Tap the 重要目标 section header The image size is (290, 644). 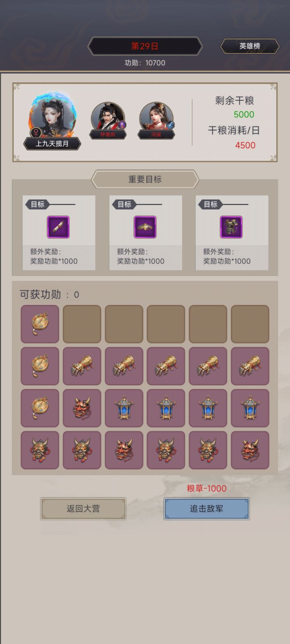click(145, 179)
